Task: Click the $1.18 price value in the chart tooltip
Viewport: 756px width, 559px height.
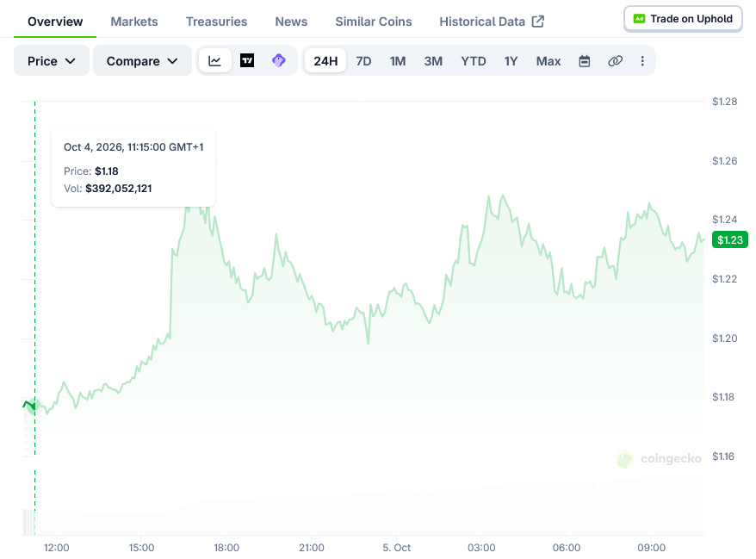Action: (107, 171)
